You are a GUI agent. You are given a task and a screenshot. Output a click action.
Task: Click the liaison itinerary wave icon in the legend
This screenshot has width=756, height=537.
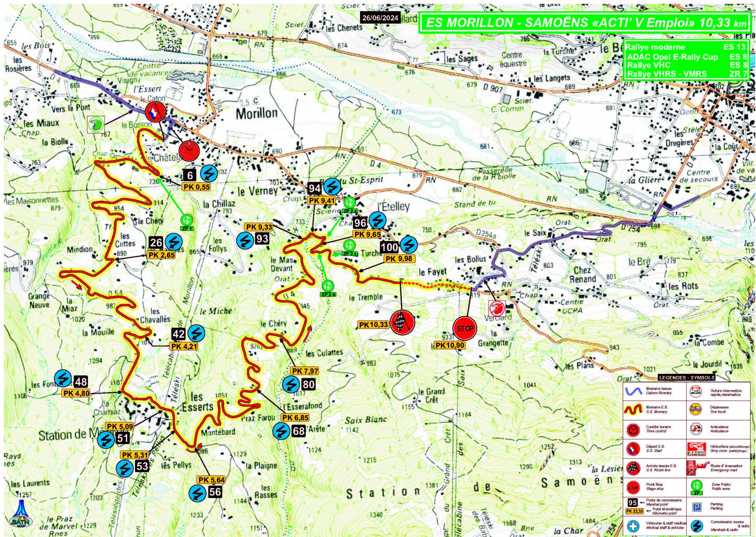[634, 391]
